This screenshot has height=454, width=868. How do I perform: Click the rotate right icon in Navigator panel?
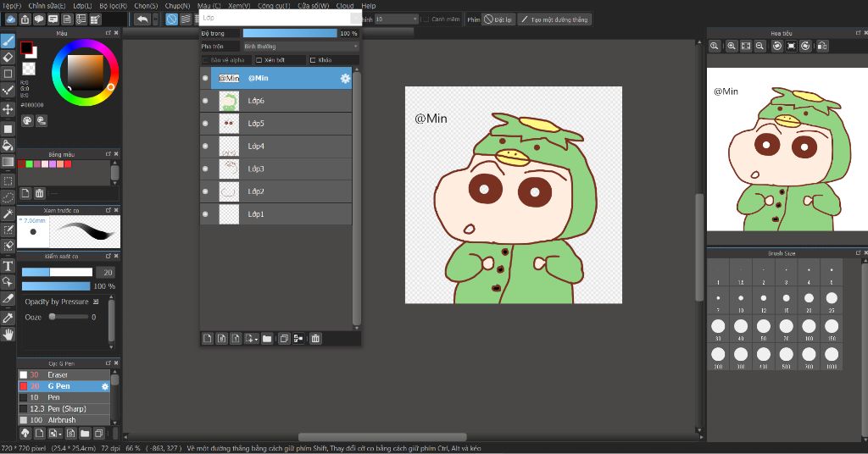coord(805,46)
